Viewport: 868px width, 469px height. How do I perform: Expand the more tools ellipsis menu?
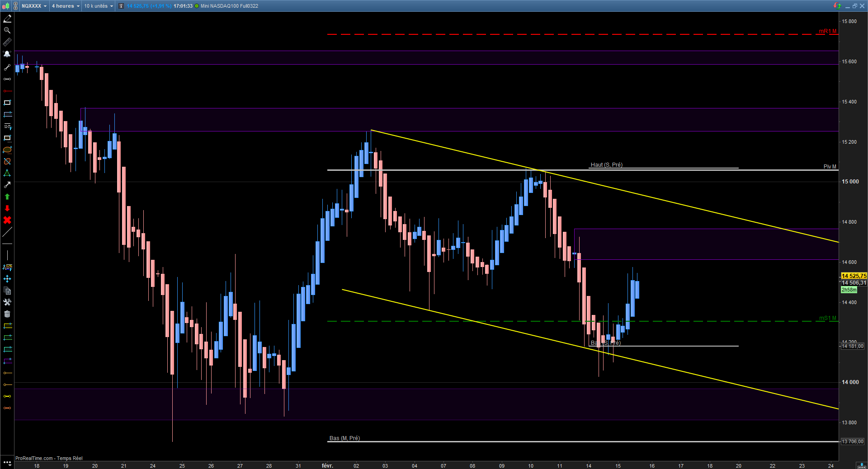tap(7, 463)
